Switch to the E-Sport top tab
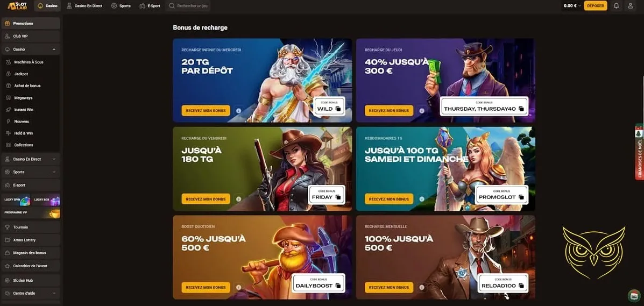Image resolution: width=644 pixels, height=306 pixels. [150, 6]
